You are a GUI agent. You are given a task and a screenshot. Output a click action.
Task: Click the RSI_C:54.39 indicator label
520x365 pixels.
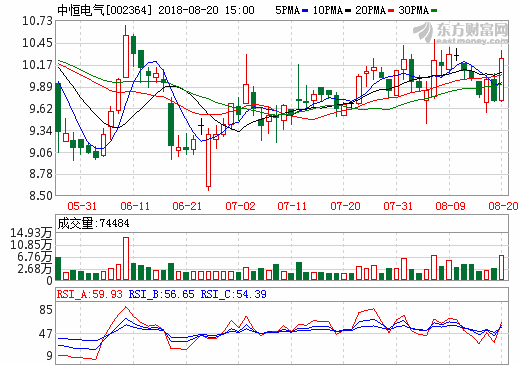point(233,294)
